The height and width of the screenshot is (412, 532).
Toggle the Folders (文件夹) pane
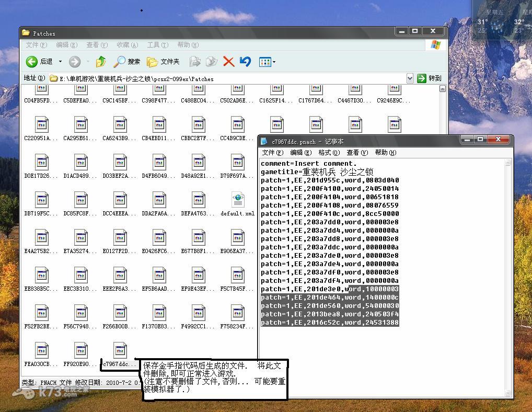tap(163, 62)
